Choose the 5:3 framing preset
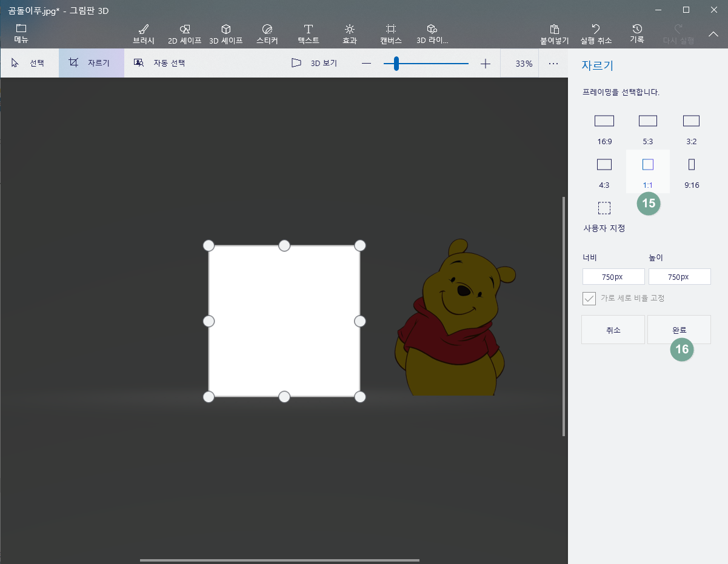Image resolution: width=728 pixels, height=564 pixels. pyautogui.click(x=648, y=127)
